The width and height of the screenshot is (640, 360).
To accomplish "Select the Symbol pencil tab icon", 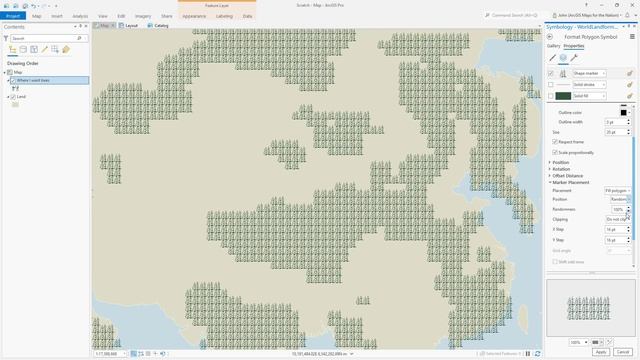I will [552, 58].
